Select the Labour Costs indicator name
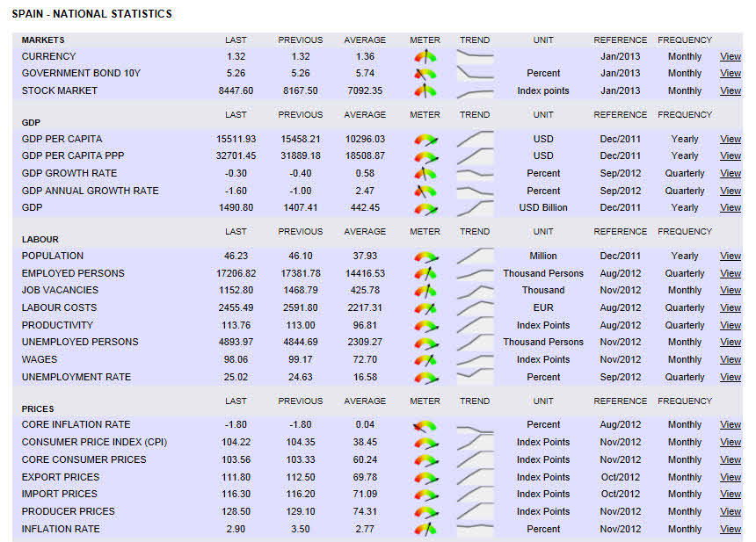 (x=59, y=307)
